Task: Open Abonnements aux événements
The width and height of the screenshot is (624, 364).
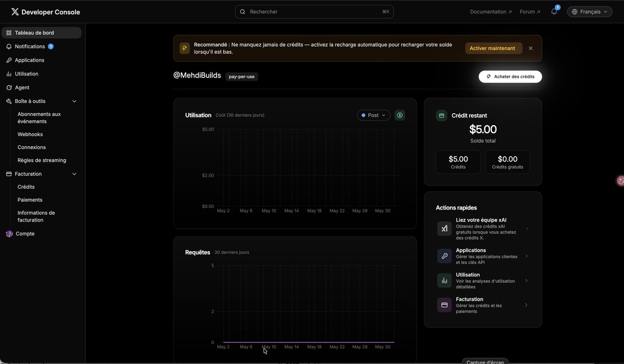Action: pyautogui.click(x=39, y=118)
